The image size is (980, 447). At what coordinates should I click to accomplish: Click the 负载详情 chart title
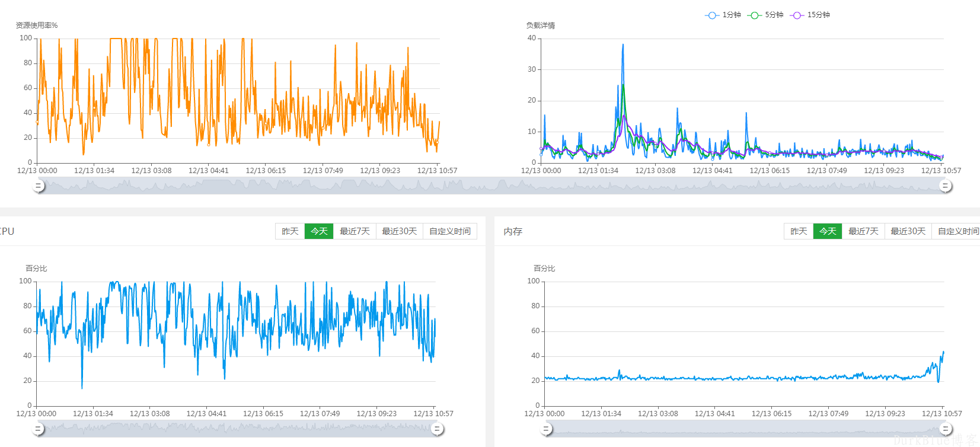pyautogui.click(x=541, y=25)
